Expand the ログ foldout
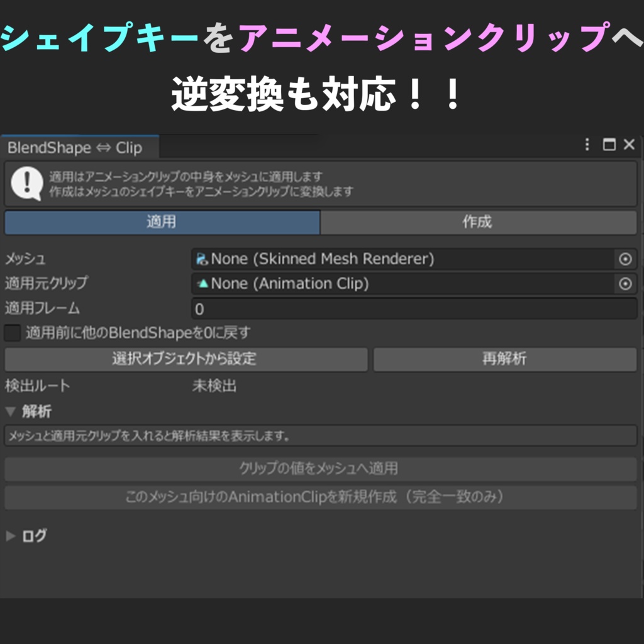644x644 pixels. pyautogui.click(x=11, y=536)
